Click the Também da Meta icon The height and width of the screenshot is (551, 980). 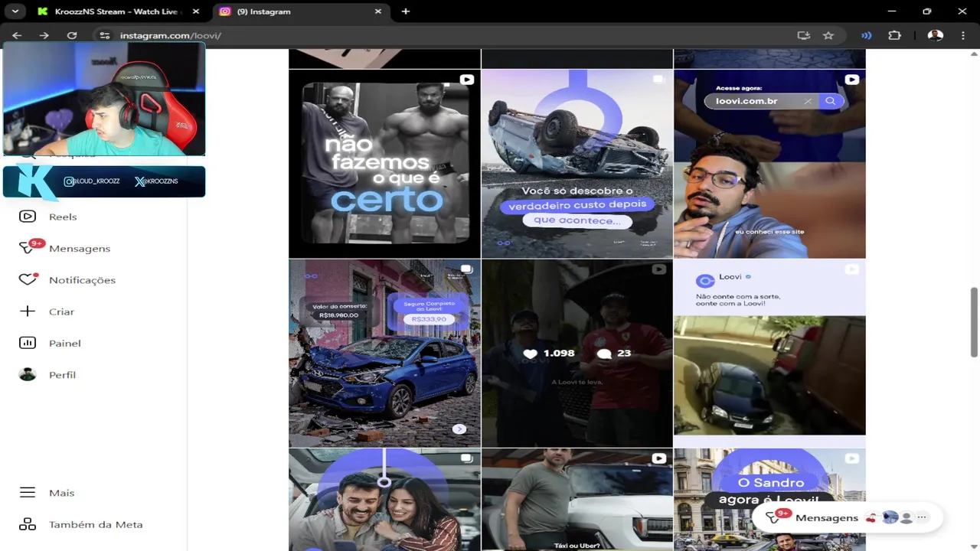pyautogui.click(x=28, y=524)
